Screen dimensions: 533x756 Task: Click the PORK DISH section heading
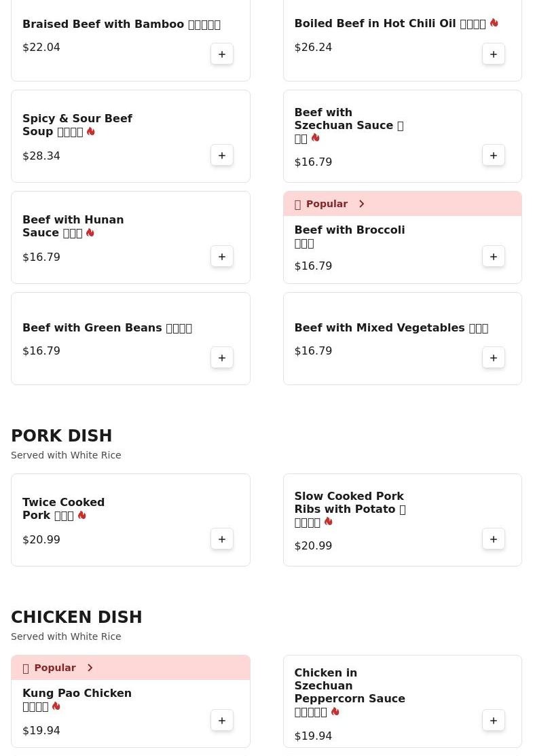pos(62,436)
